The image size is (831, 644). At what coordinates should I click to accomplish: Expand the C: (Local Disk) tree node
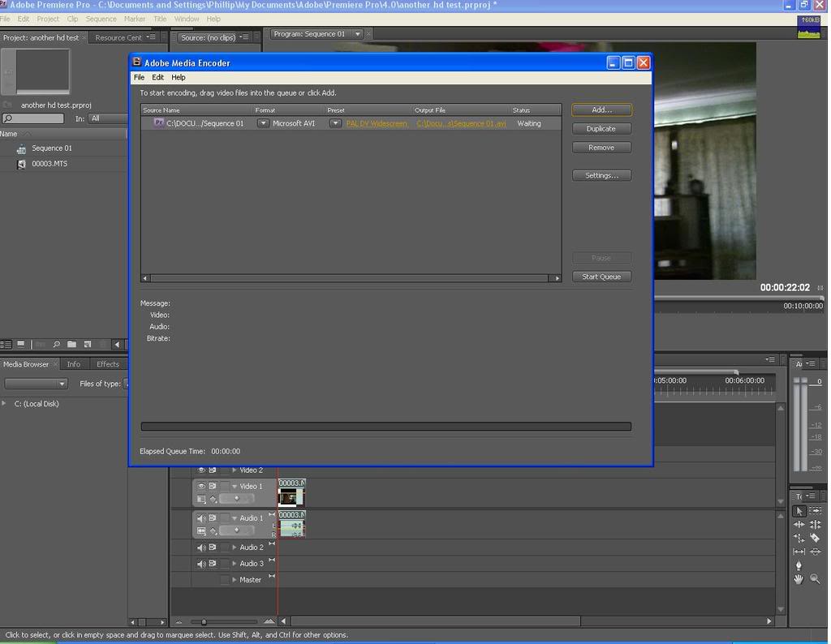(x=4, y=403)
